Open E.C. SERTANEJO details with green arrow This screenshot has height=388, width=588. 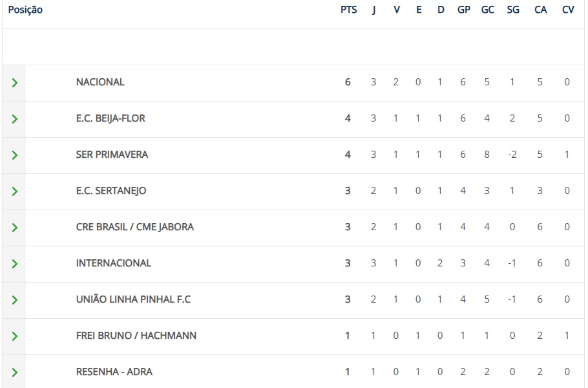(15, 191)
